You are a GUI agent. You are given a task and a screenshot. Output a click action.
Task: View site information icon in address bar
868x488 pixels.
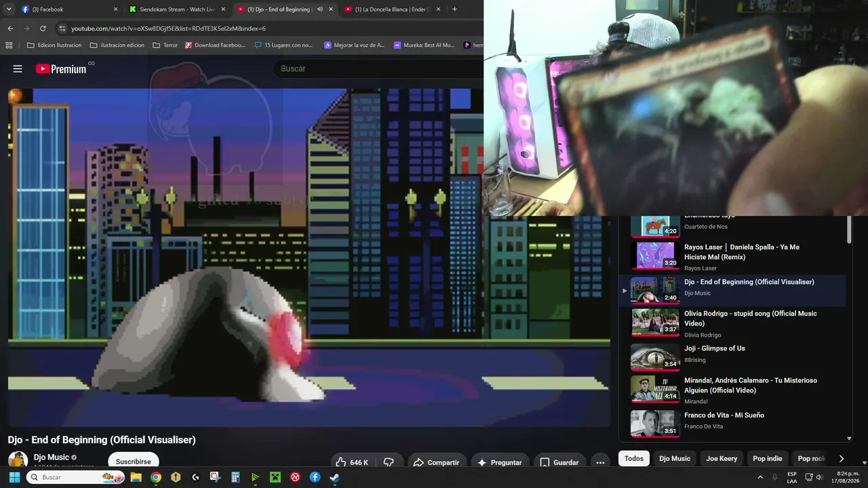[62, 28]
